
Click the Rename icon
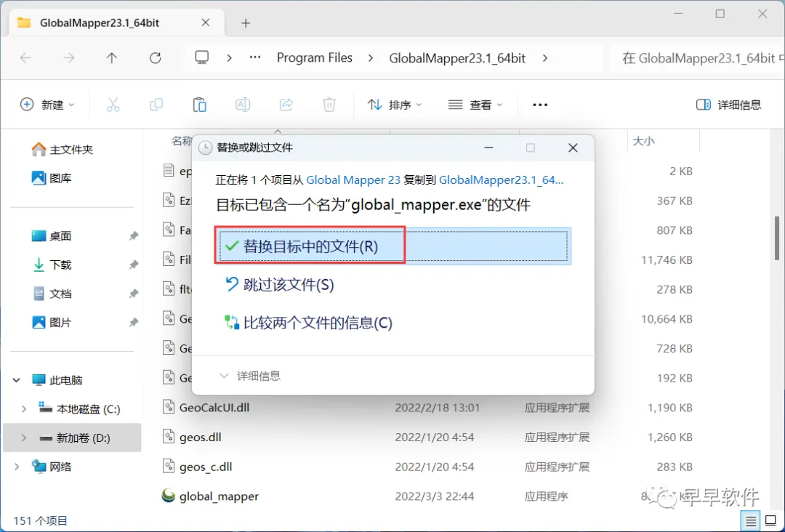(x=243, y=105)
